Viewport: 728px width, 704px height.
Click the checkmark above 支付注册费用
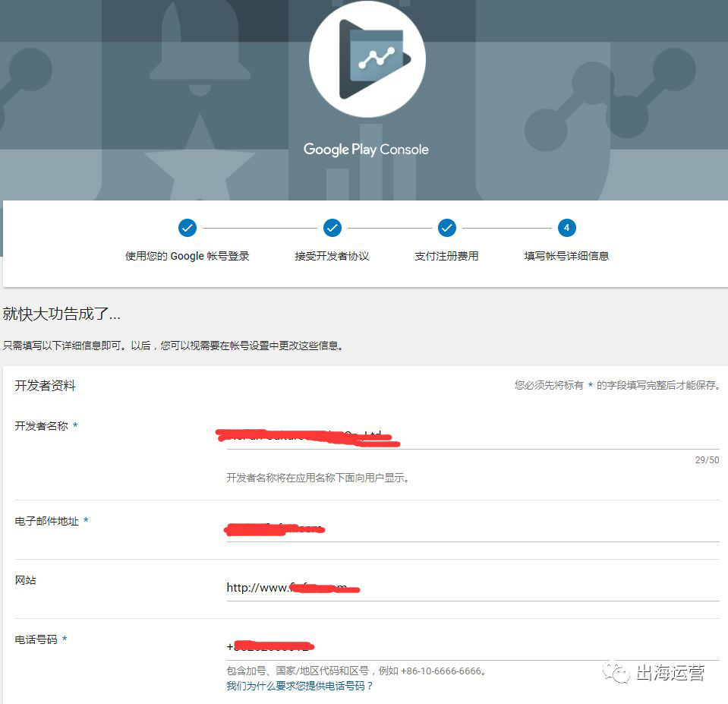(446, 228)
